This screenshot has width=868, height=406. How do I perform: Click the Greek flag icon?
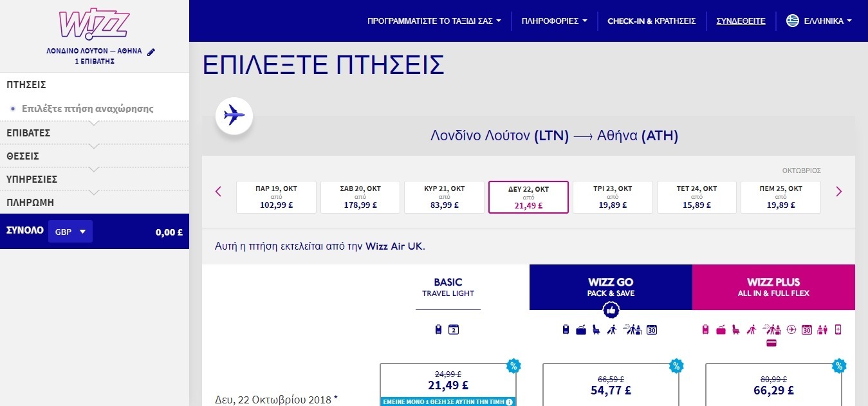coord(793,21)
